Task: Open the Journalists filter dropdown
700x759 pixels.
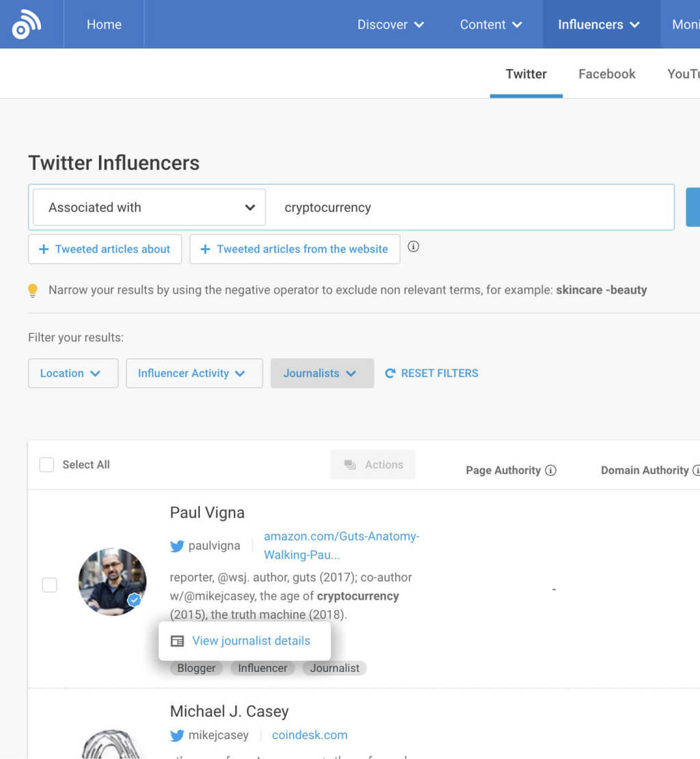Action: click(322, 373)
